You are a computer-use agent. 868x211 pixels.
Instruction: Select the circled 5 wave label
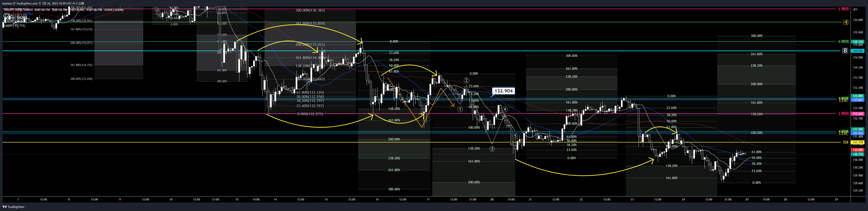pos(515,136)
